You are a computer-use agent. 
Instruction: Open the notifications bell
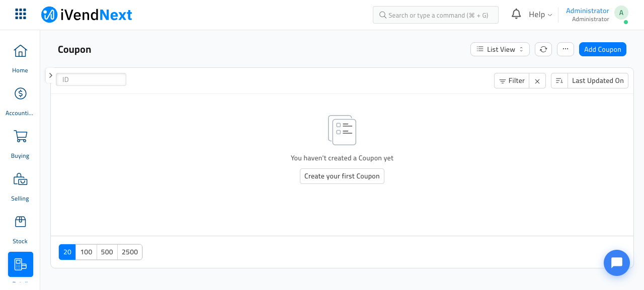tap(516, 14)
